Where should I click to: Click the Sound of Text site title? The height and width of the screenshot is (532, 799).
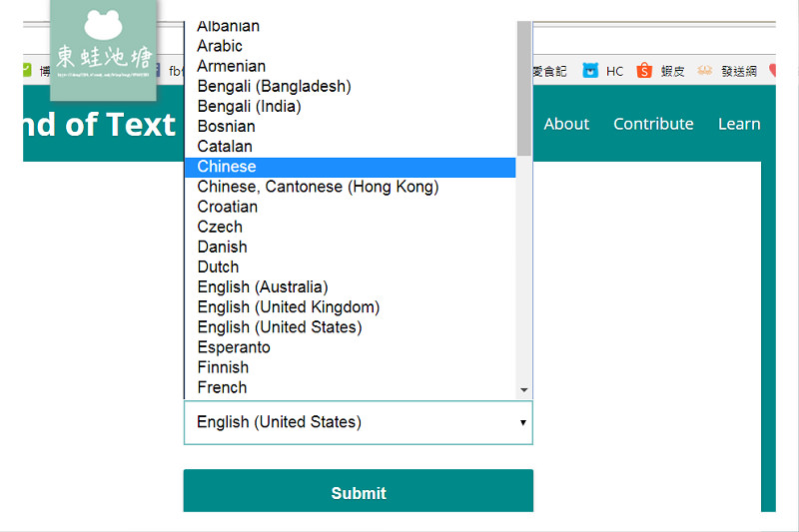point(99,125)
